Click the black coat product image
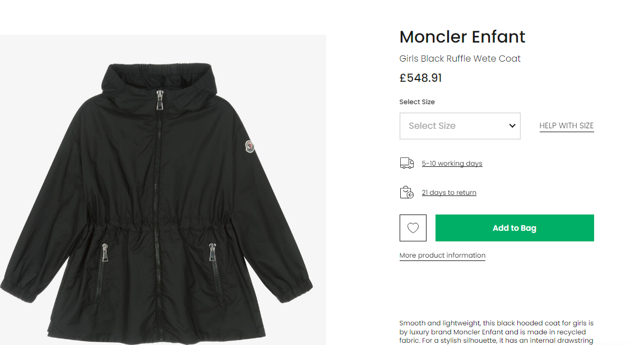Image resolution: width=644 pixels, height=345 pixels. tap(163, 190)
